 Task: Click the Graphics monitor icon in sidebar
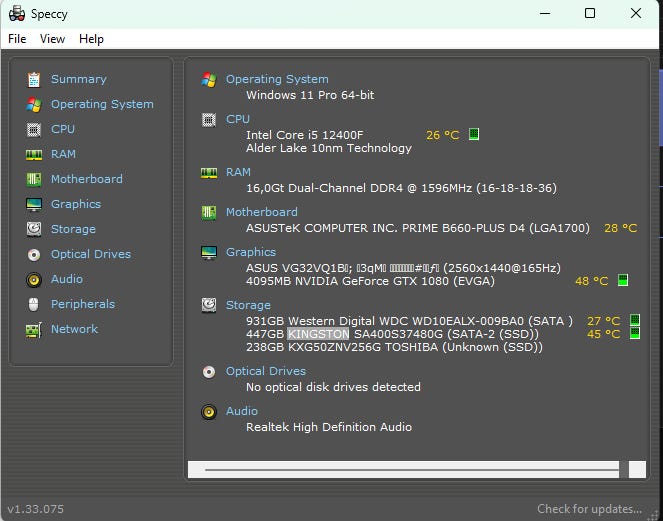tap(34, 204)
